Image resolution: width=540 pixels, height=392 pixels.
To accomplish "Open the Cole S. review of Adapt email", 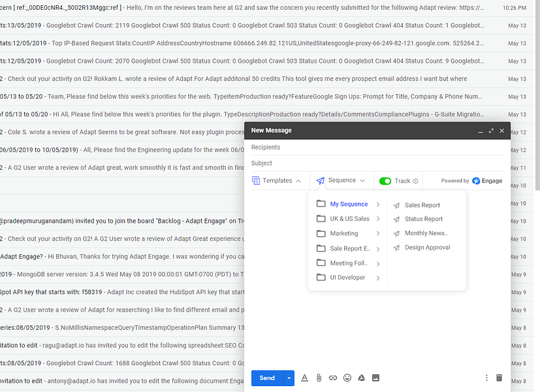I will point(122,132).
